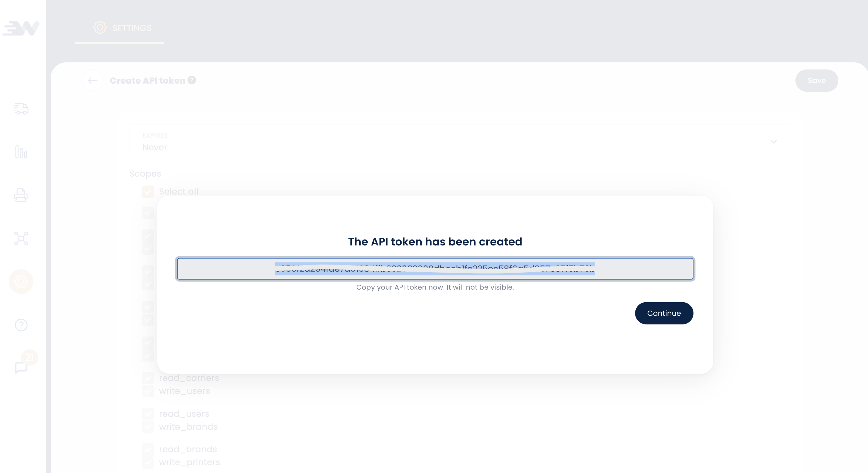Viewport: 868px width, 473px height.
Task: Disable the read_brands scope
Action: (x=148, y=450)
